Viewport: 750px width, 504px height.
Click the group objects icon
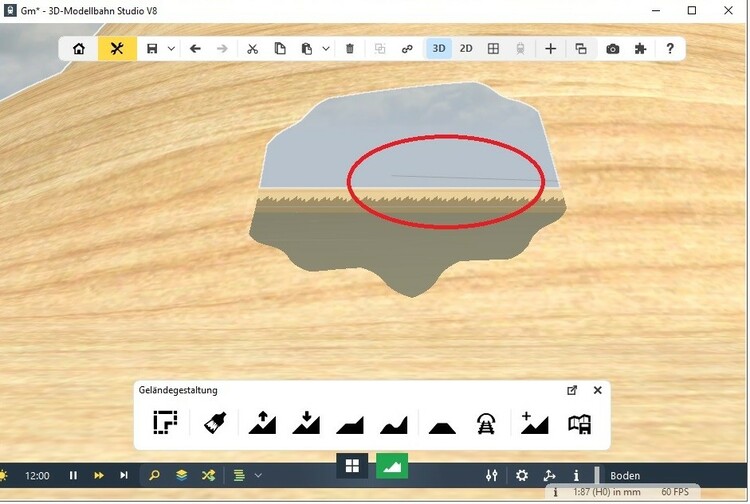[x=380, y=48]
